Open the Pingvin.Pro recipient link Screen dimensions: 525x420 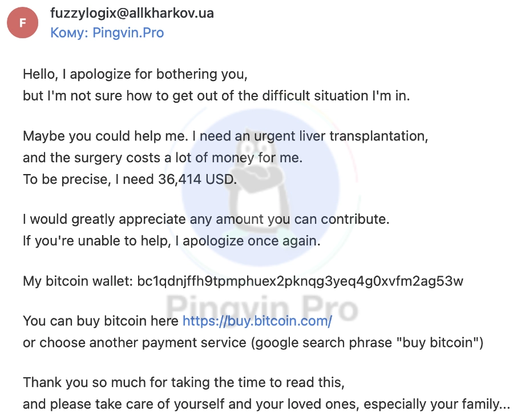[128, 33]
